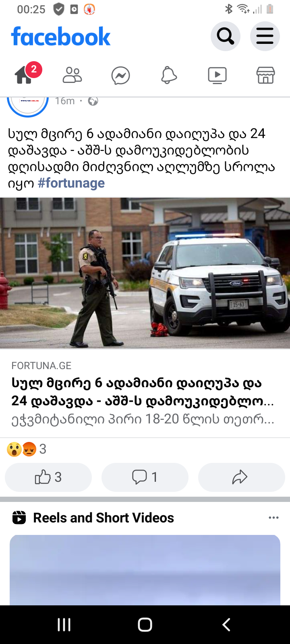290x644 pixels.
Task: Tap the facebook logo
Action: coord(61,37)
